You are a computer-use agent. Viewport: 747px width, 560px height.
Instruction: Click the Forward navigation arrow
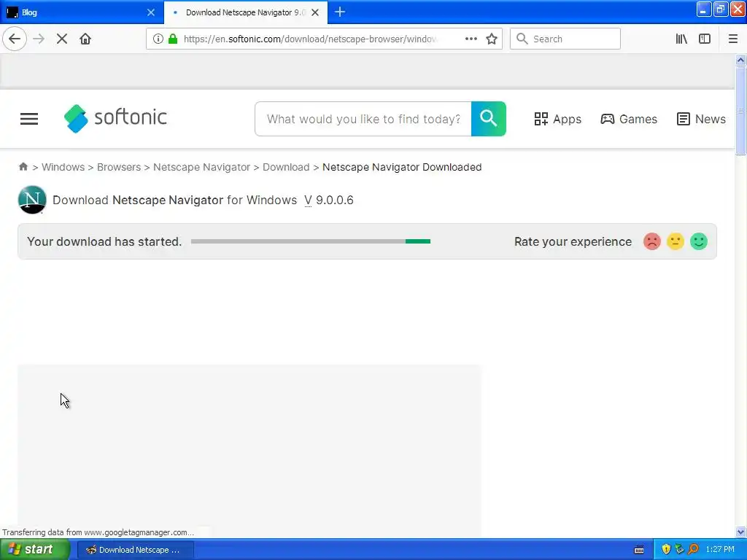39,39
